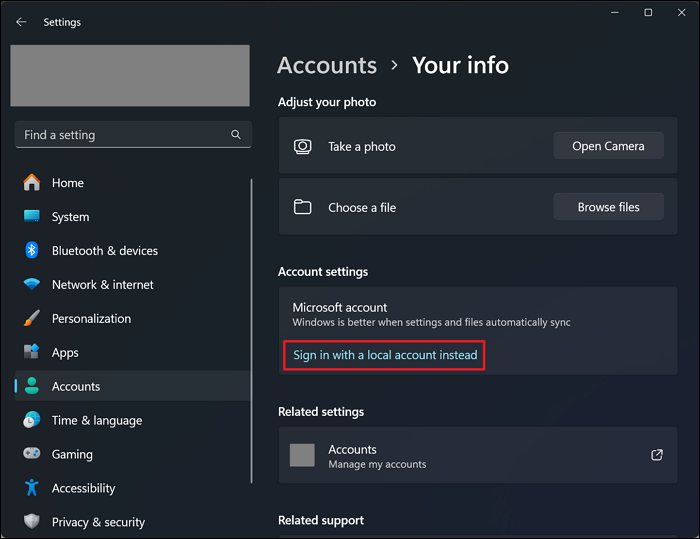Click the Gaming controller icon
Screen dimensions: 700x539
(x=32, y=455)
